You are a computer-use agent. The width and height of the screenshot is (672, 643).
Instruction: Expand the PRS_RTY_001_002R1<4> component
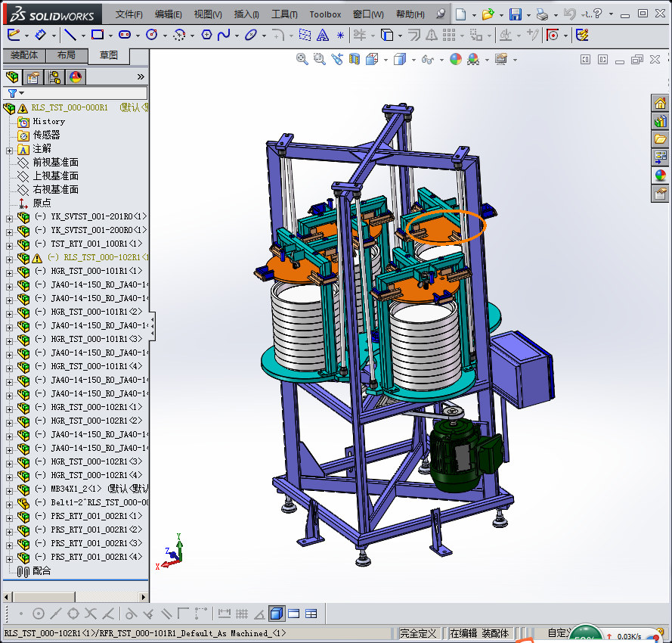pyautogui.click(x=9, y=559)
